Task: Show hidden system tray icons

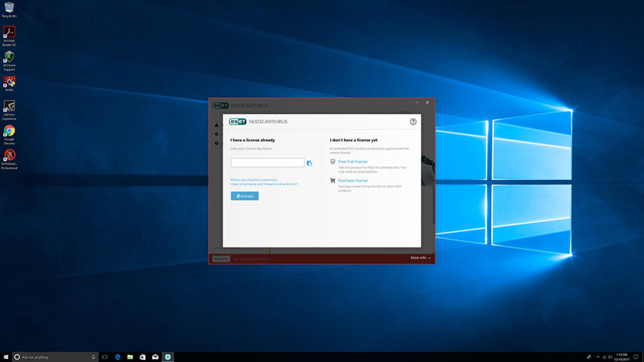Action: pyautogui.click(x=598, y=357)
